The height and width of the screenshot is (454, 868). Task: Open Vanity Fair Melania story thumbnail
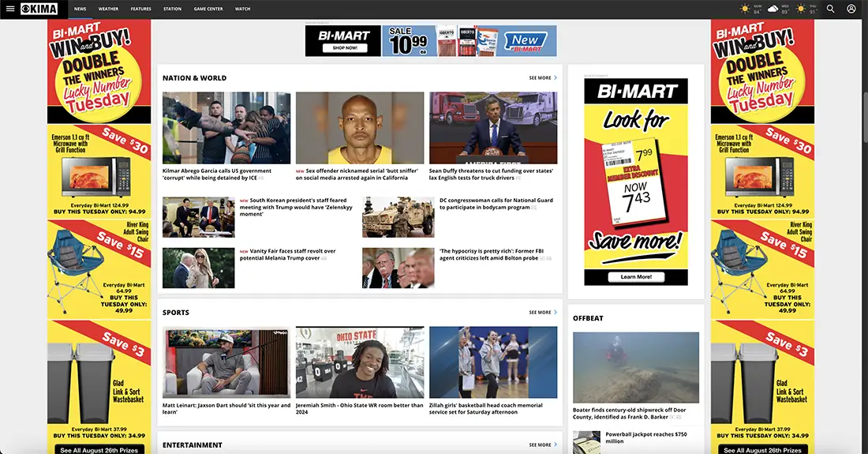click(x=198, y=268)
